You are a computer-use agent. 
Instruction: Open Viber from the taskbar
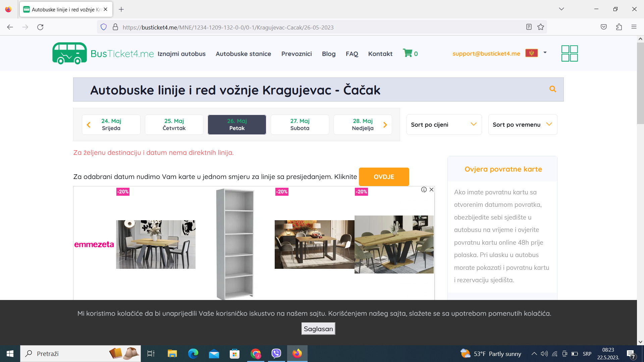pyautogui.click(x=276, y=354)
